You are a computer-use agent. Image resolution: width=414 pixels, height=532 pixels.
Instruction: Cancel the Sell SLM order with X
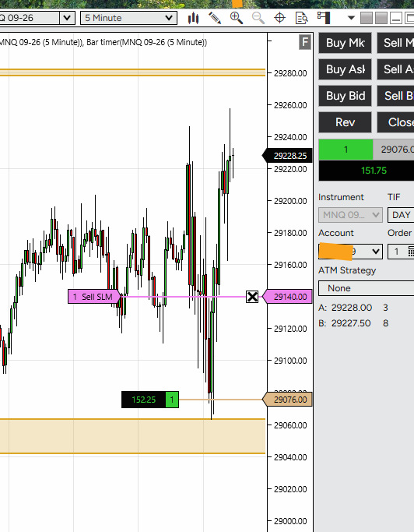pos(252,297)
